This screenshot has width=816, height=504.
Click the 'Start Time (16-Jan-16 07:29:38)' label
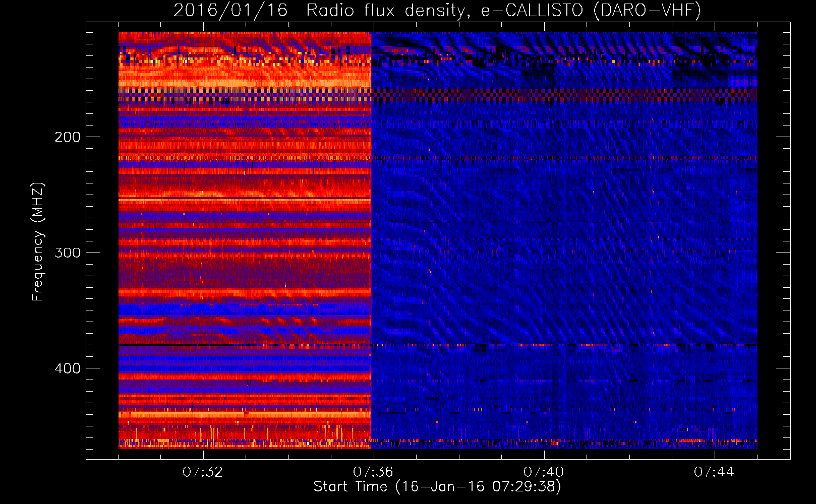437,487
